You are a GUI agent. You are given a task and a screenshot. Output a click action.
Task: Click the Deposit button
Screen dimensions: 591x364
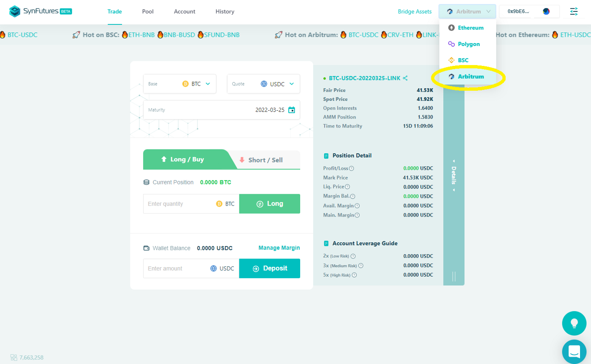point(270,269)
